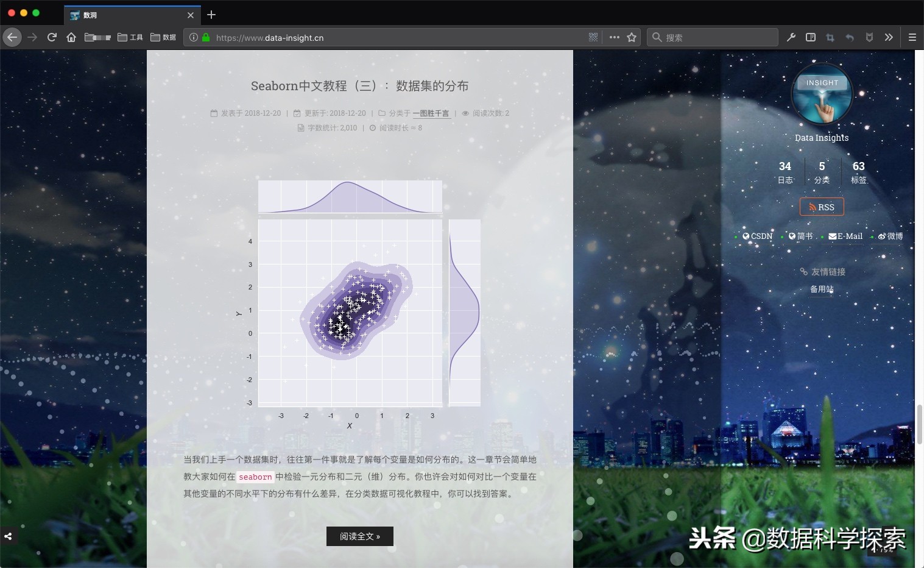Reload the current page

tap(52, 37)
